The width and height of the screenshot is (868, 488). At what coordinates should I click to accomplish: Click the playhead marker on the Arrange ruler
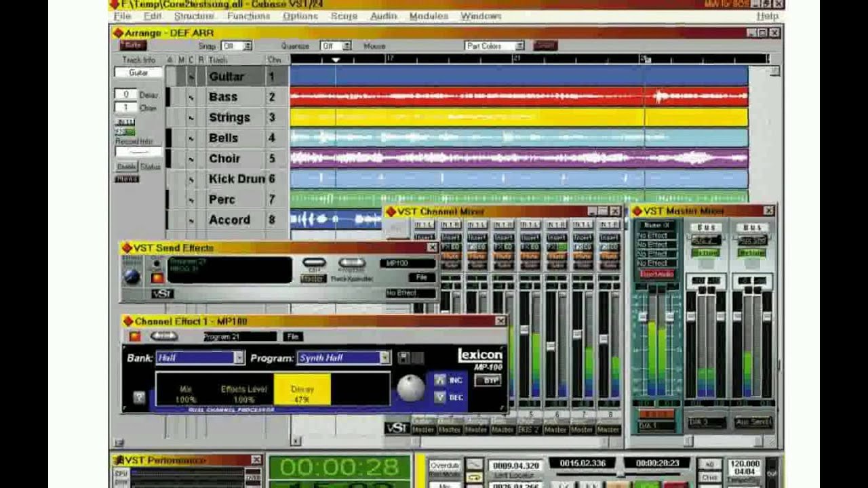(x=336, y=60)
